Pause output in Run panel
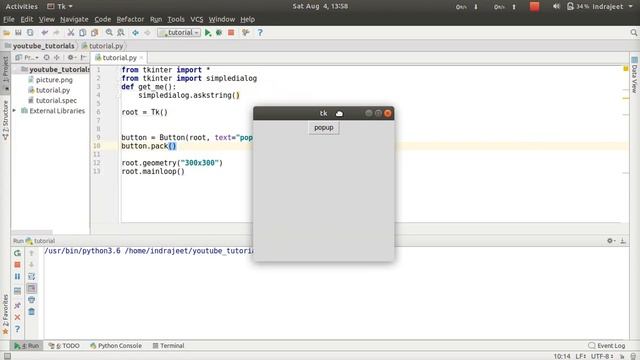 (x=17, y=276)
